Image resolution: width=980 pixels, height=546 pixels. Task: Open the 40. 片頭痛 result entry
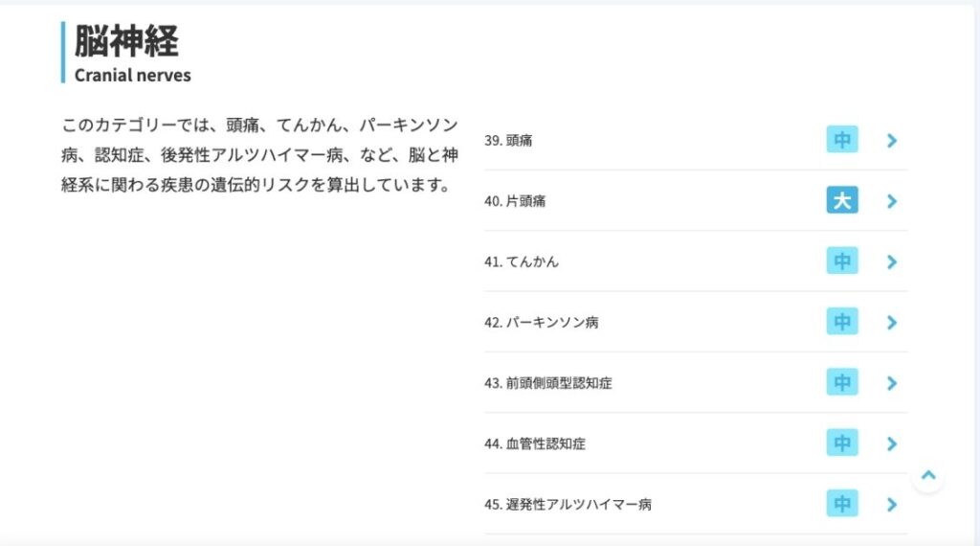tap(515, 201)
